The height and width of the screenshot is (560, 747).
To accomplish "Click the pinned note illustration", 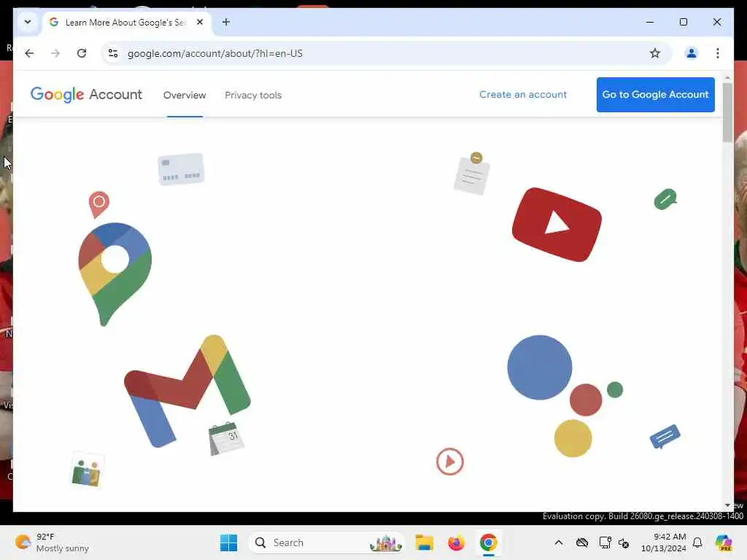I will click(x=472, y=174).
